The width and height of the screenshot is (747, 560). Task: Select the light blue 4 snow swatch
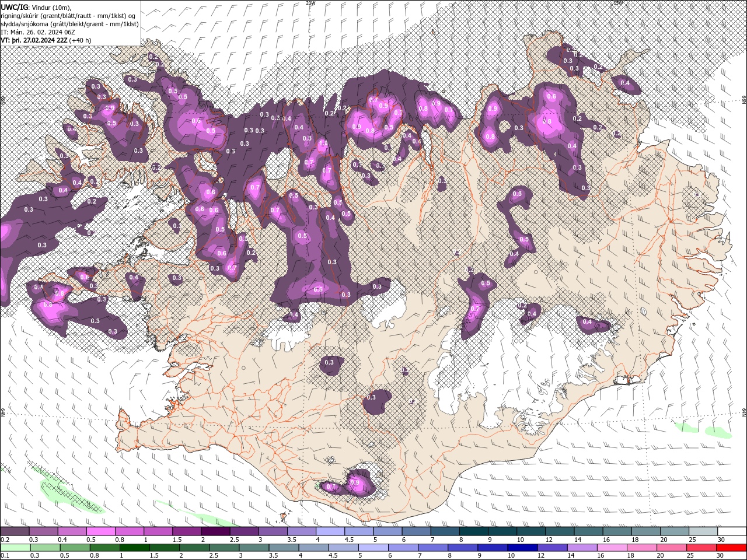[330, 531]
